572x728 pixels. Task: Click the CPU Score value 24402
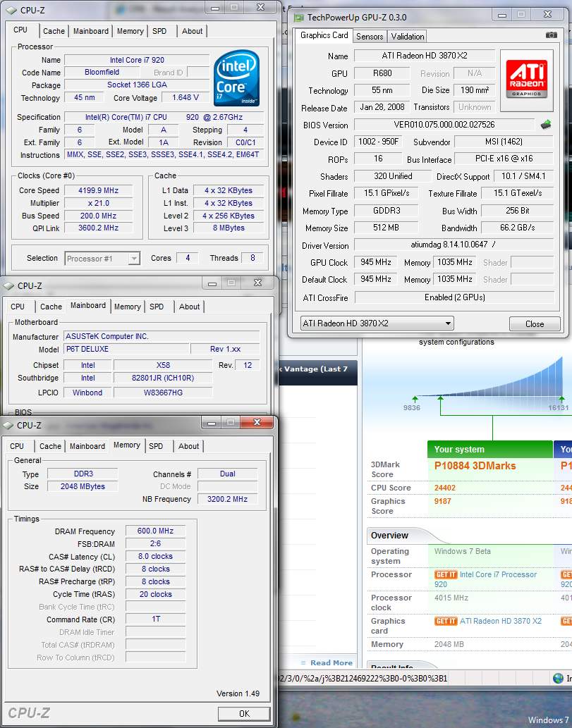pyautogui.click(x=444, y=488)
